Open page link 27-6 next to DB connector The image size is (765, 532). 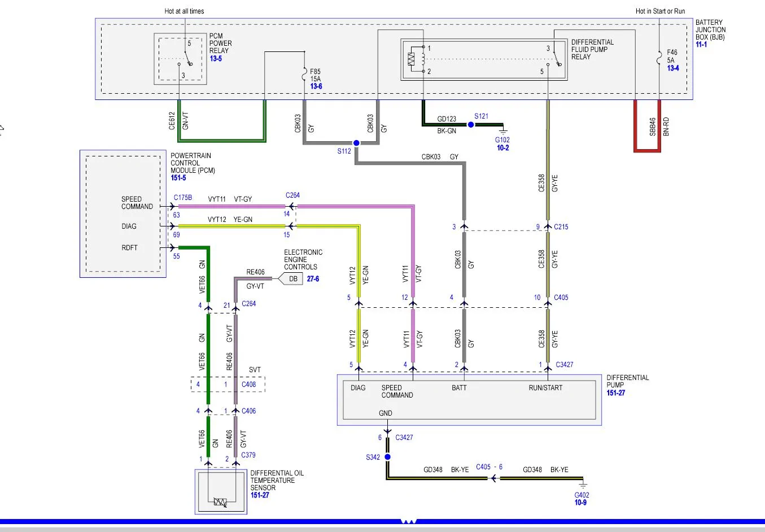[313, 279]
